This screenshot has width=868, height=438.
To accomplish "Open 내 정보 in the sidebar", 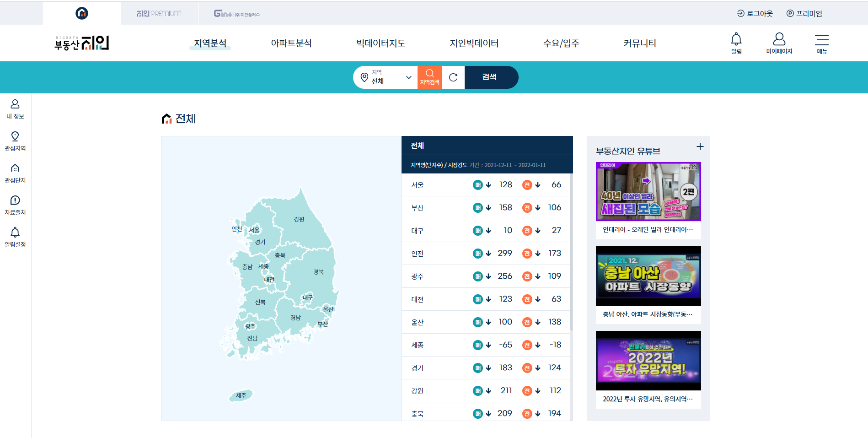I will click(15, 109).
